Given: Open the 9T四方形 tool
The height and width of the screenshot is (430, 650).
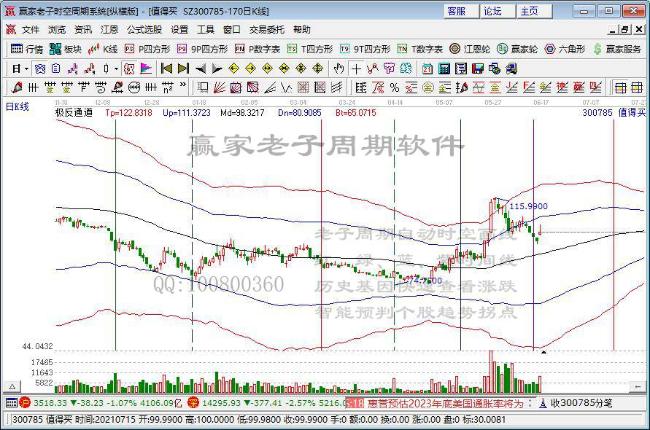Looking at the screenshot, I should tap(364, 49).
